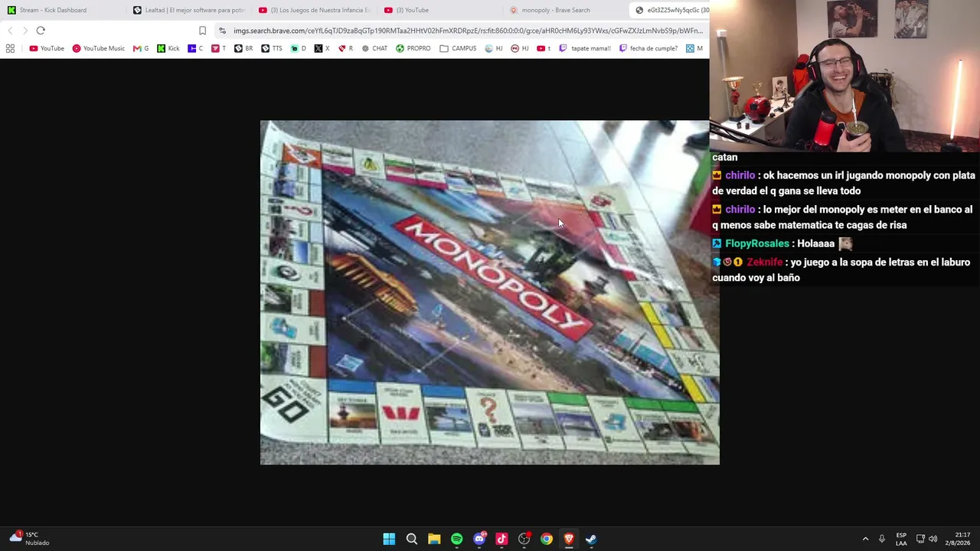Click the browser back arrow
This screenshot has width=980, height=551.
tap(10, 31)
